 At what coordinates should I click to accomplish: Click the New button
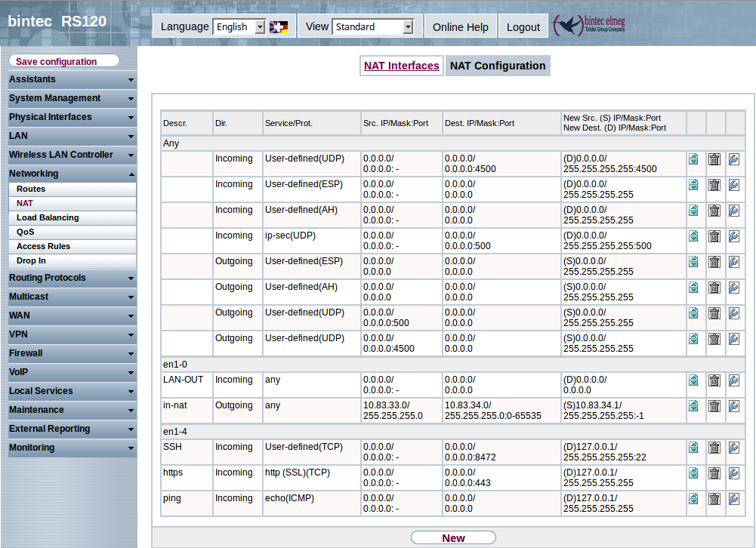[x=453, y=537]
